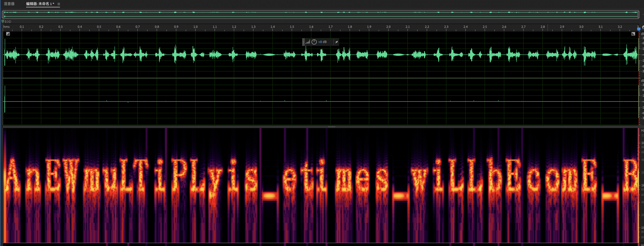Open the editor panel menu icon
Screen dimensions: 644x246
(x=59, y=4)
